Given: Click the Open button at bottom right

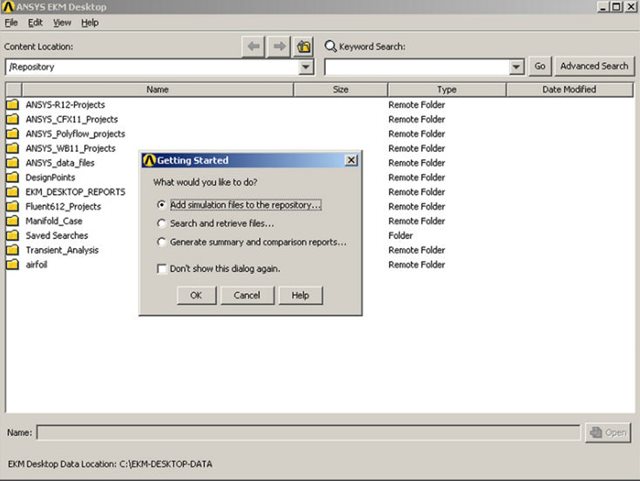Looking at the screenshot, I should point(608,432).
